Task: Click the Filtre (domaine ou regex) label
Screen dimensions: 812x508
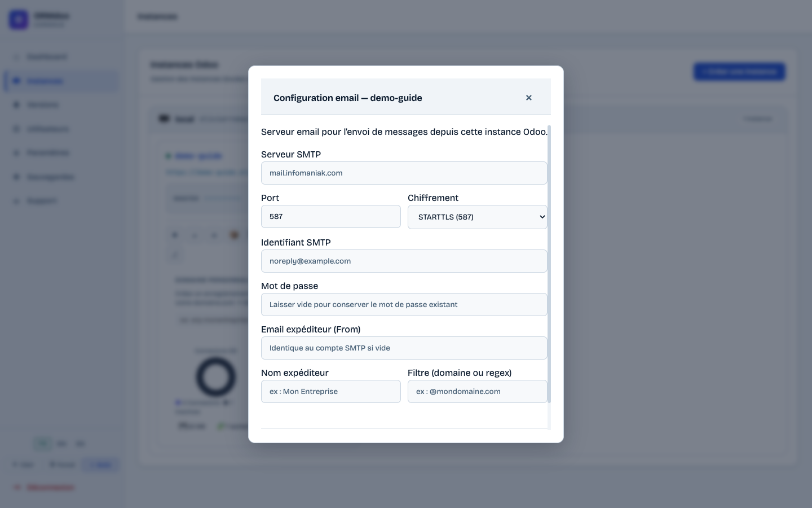Action: point(460,373)
